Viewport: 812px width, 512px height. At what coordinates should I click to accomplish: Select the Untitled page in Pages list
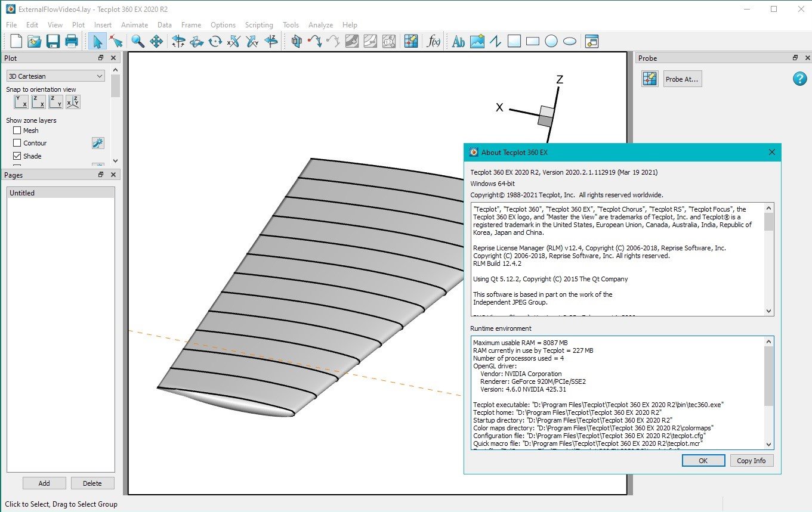click(61, 193)
